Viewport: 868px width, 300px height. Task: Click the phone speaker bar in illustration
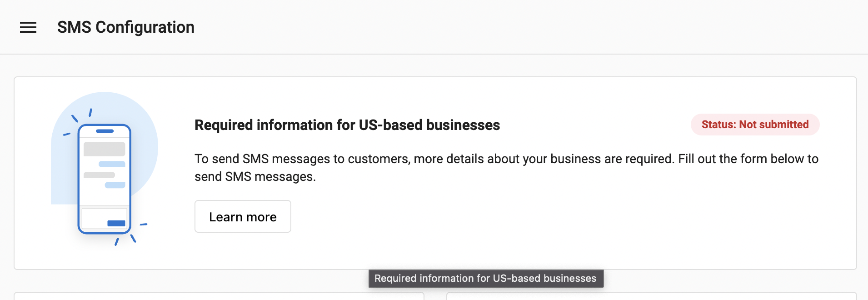pyautogui.click(x=105, y=131)
